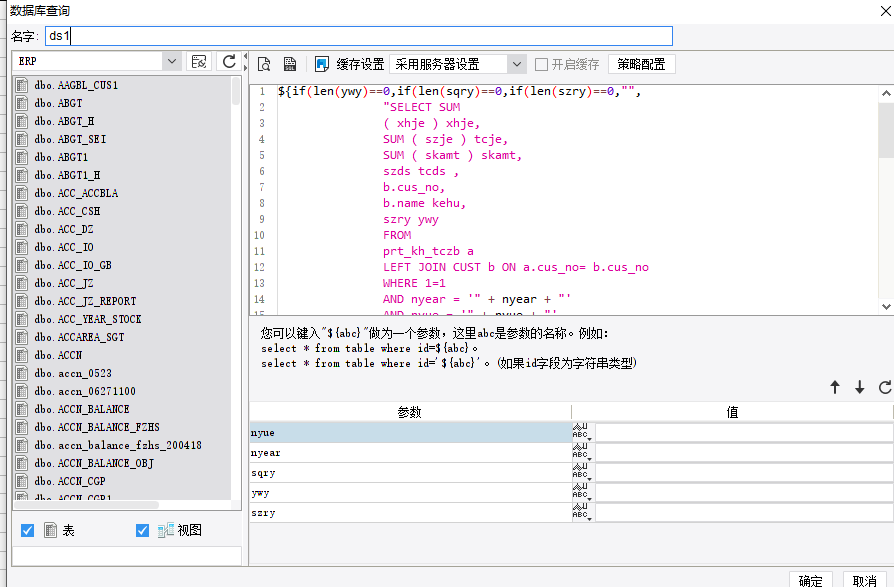Open the 采用服务器设置 cache dropdown
The height and width of the screenshot is (587, 894).
516,64
